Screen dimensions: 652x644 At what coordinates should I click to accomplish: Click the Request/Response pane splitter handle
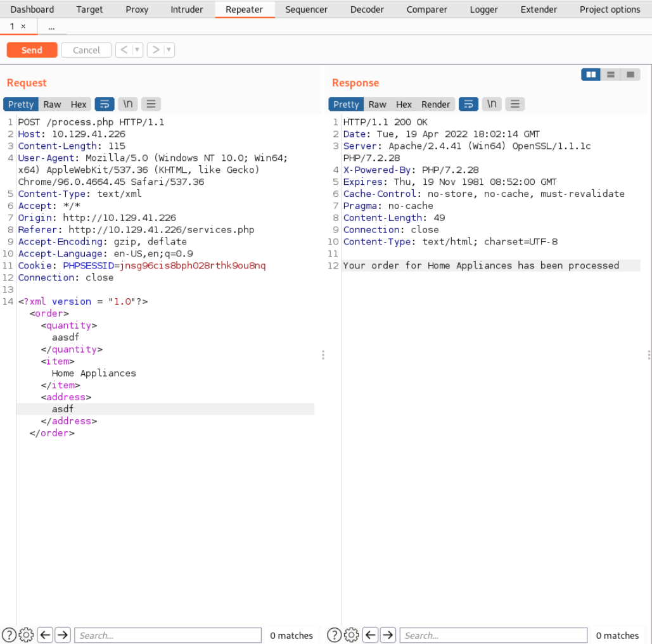click(323, 355)
